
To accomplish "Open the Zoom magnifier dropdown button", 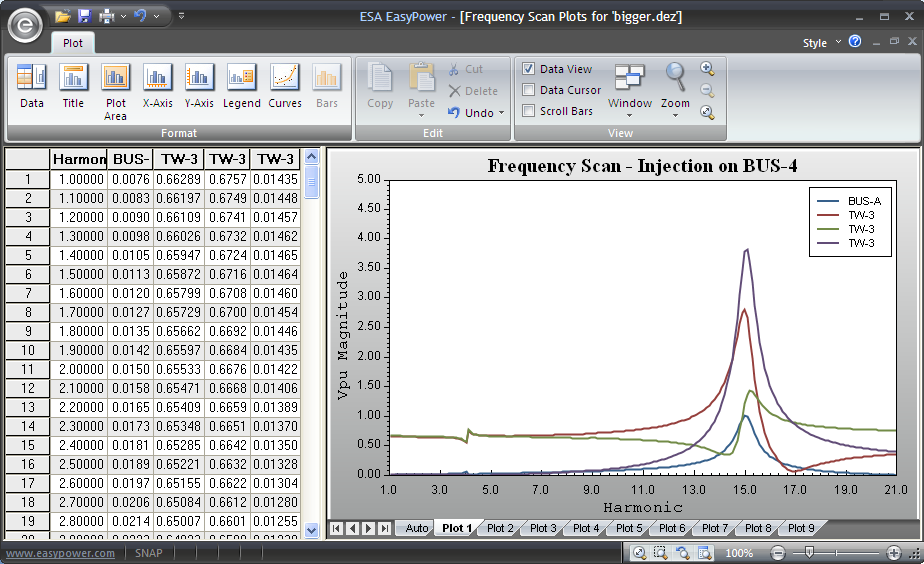I will (675, 90).
